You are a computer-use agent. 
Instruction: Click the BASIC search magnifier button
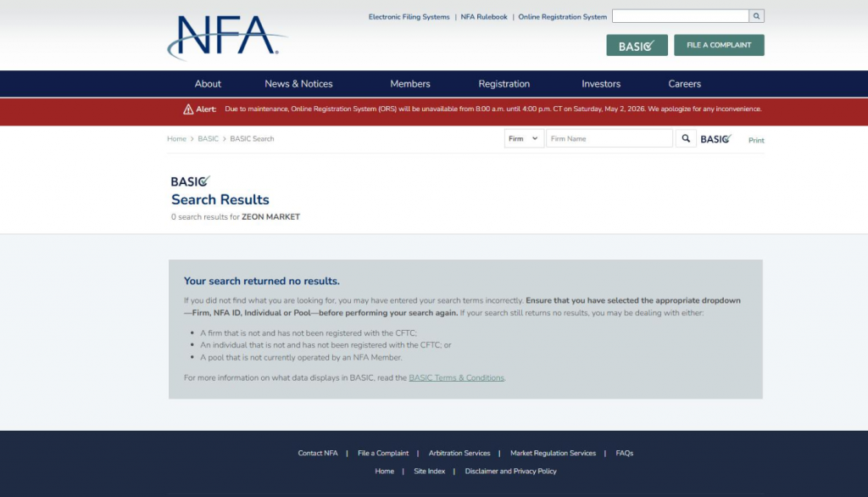[685, 138]
